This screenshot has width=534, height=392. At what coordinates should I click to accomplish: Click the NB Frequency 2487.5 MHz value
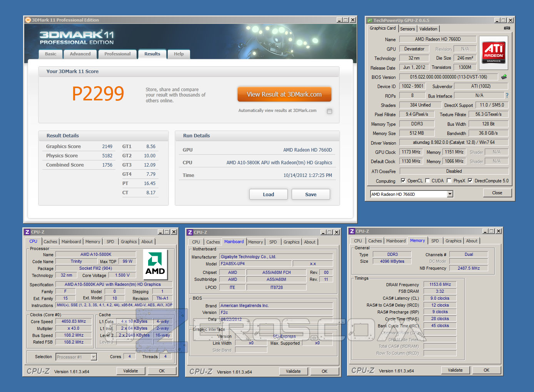click(469, 268)
